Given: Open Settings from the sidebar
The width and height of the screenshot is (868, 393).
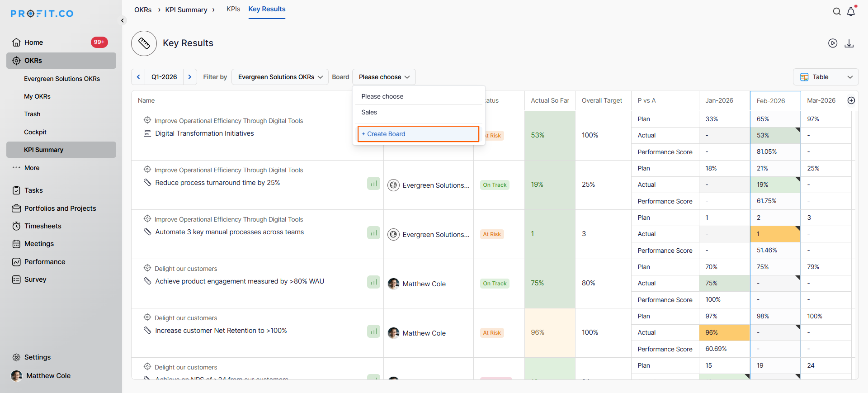Looking at the screenshot, I should 37,357.
